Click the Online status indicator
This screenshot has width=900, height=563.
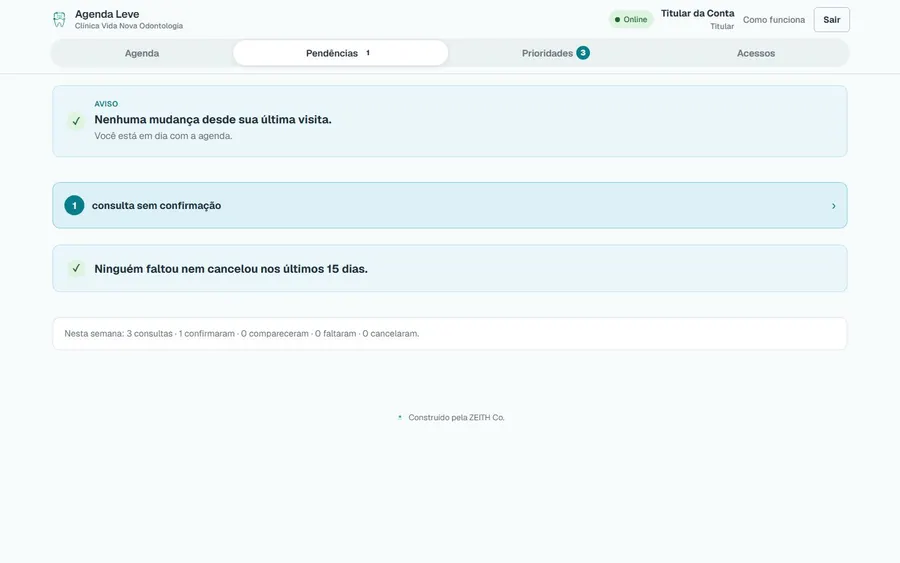pyautogui.click(x=631, y=20)
